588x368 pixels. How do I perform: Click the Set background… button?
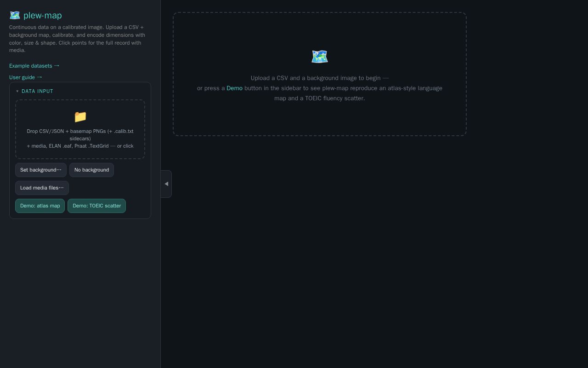click(x=41, y=170)
